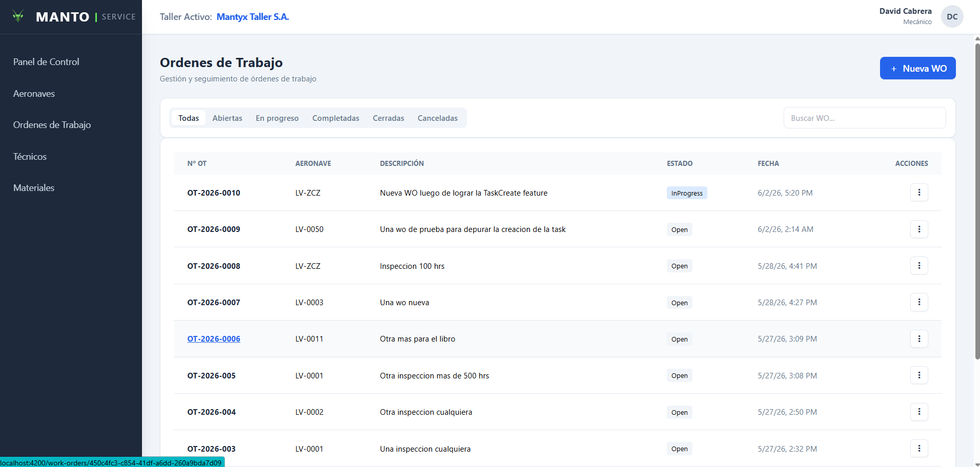The height and width of the screenshot is (467, 980).
Task: Show En progreso work orders
Action: [277, 118]
